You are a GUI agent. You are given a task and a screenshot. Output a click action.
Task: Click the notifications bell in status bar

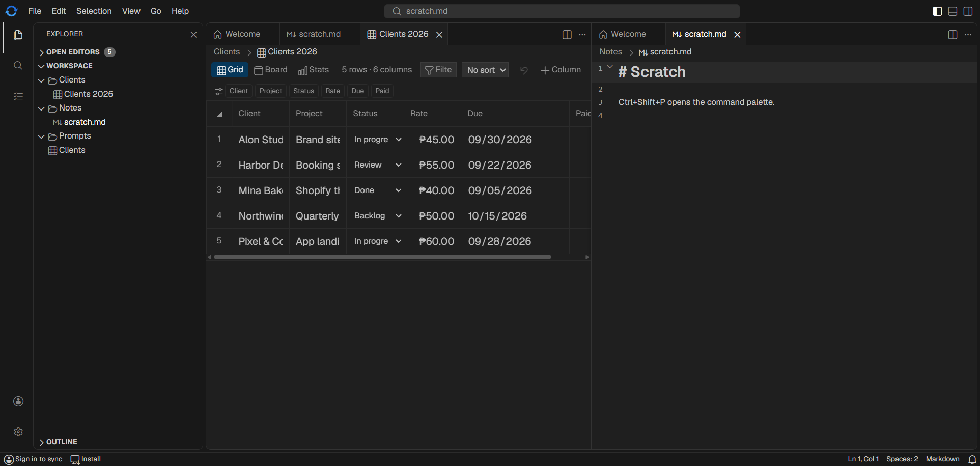pos(972,459)
